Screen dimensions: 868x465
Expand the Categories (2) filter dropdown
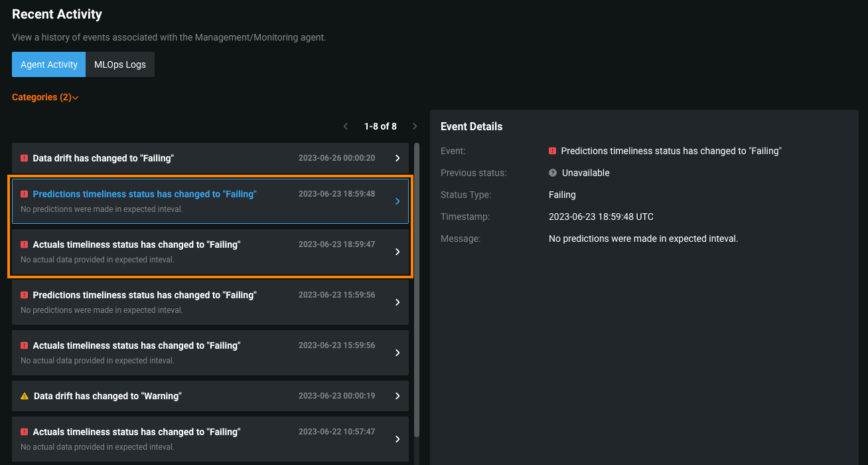point(45,98)
